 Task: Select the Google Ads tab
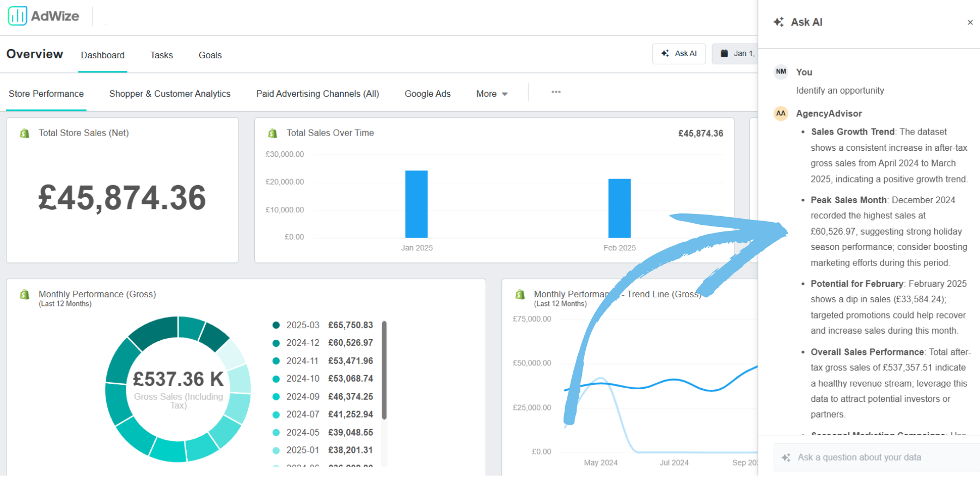tap(427, 94)
